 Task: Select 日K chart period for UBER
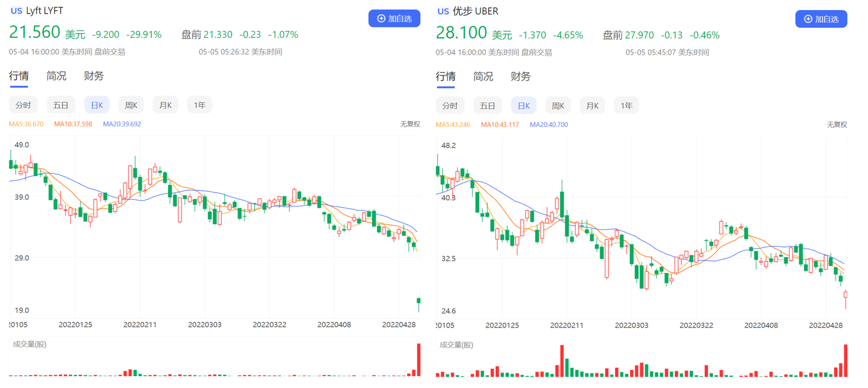click(524, 106)
